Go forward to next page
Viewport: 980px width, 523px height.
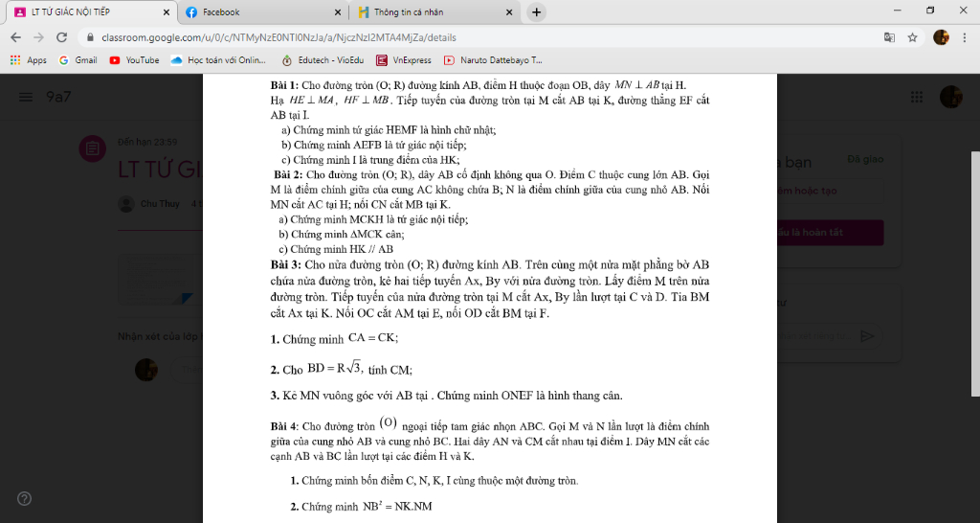click(x=38, y=37)
